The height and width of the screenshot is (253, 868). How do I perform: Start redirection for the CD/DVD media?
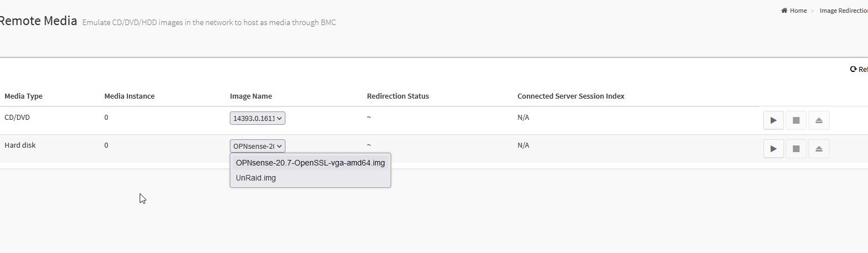click(773, 120)
